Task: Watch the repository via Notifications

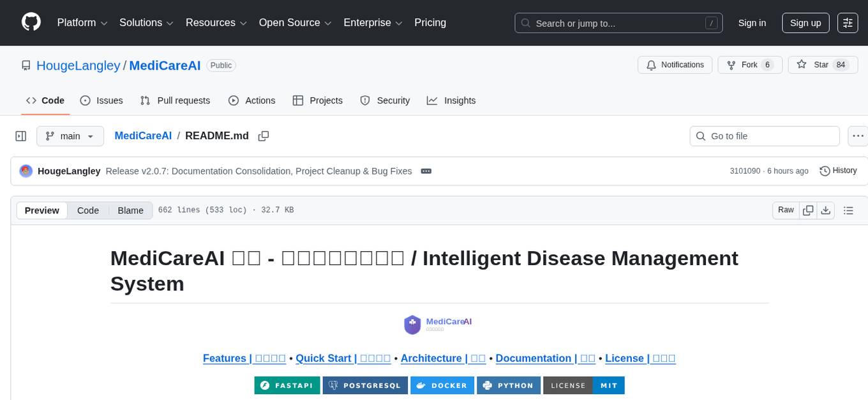Action: (675, 65)
